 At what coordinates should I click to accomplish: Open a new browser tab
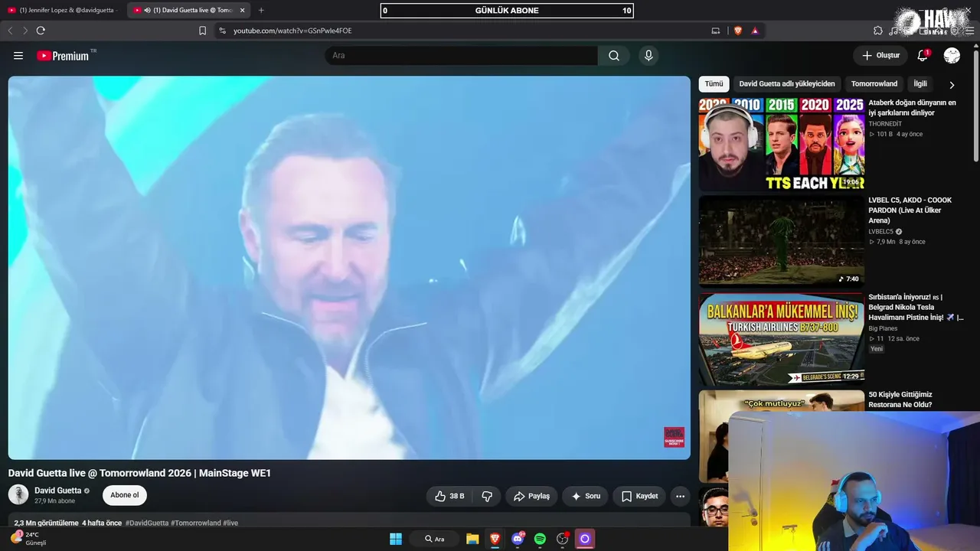[261, 10]
